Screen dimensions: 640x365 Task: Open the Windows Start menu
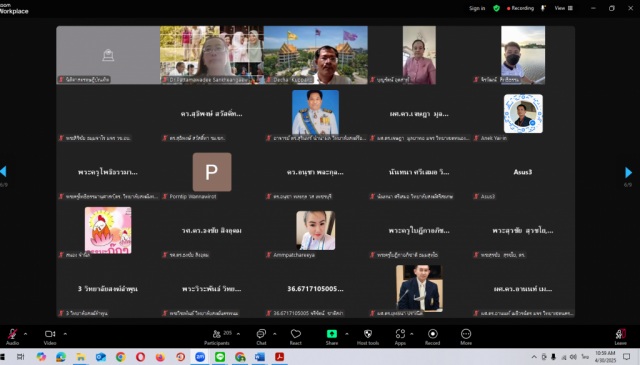[2, 357]
